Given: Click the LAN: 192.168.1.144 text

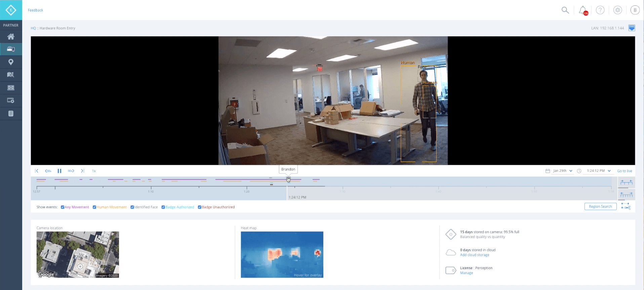Looking at the screenshot, I should tap(607, 28).
